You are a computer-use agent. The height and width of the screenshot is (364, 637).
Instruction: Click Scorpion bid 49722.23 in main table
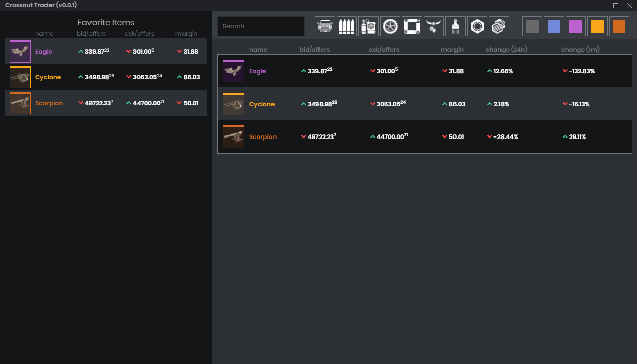pos(318,136)
